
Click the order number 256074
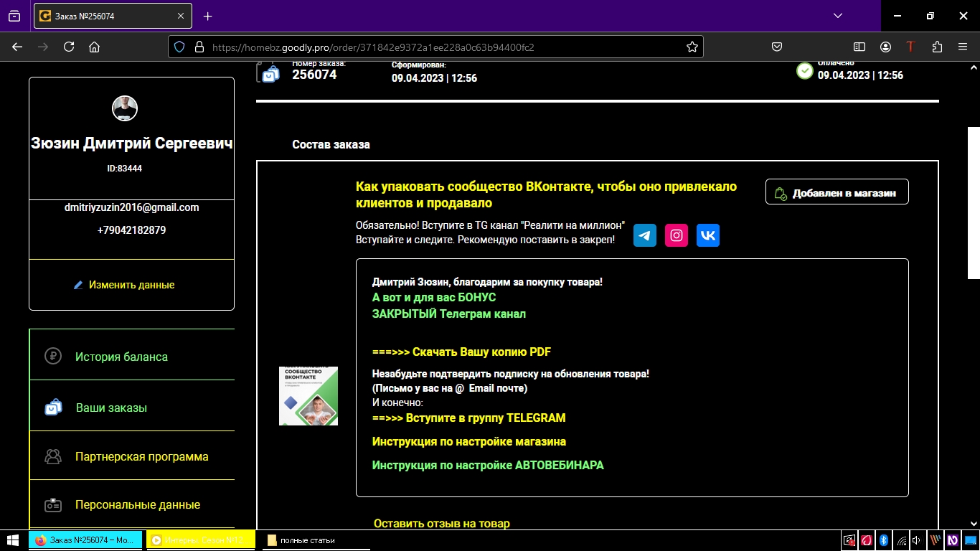click(314, 74)
